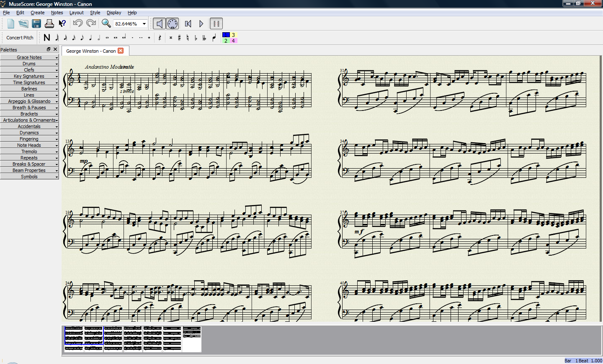
Task: Expand the Clefs palette
Action: pyautogui.click(x=29, y=70)
